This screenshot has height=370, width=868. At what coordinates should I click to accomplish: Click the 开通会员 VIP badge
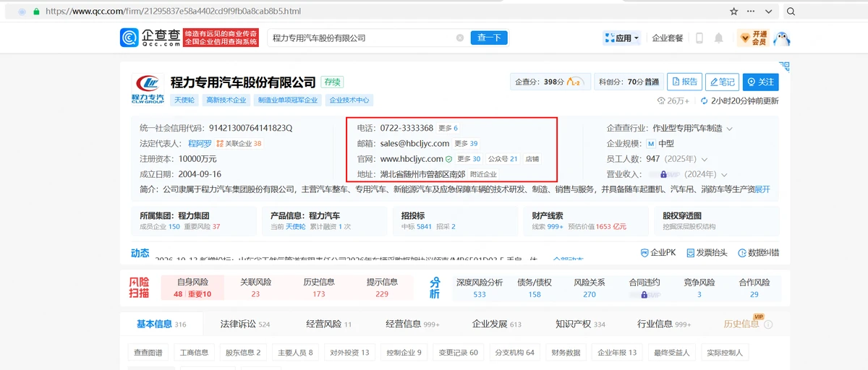click(753, 38)
